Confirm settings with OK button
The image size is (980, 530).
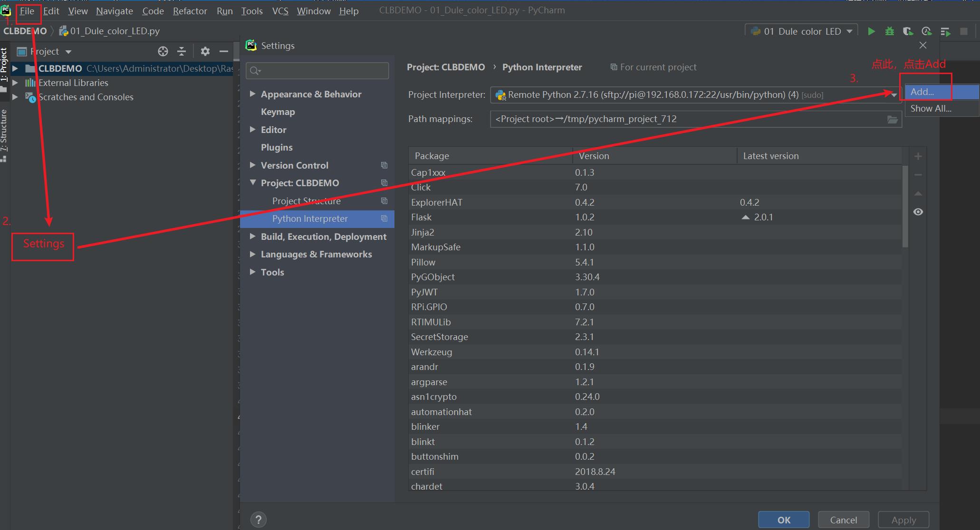click(784, 520)
